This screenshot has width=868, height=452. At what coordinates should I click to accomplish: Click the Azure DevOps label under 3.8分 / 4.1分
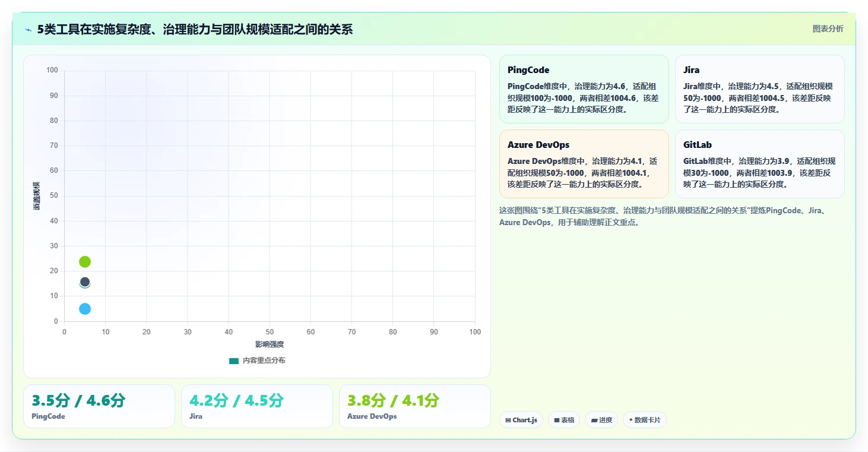click(372, 416)
